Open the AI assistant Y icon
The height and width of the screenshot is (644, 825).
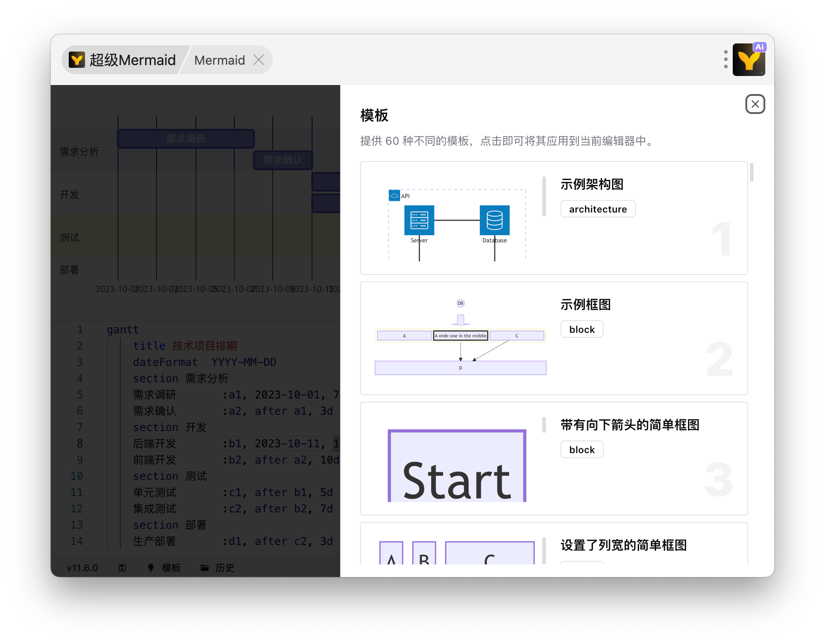click(749, 60)
